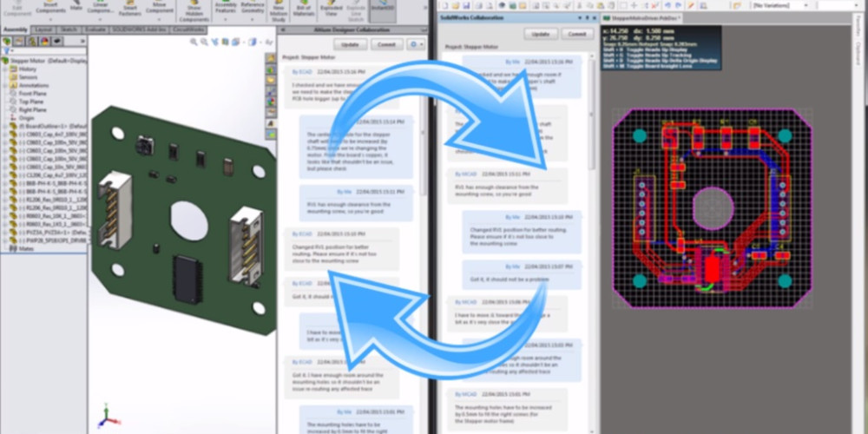This screenshot has width=868, height=434.
Task: Click top-left teal mounting hole on PCB
Action: click(x=640, y=135)
